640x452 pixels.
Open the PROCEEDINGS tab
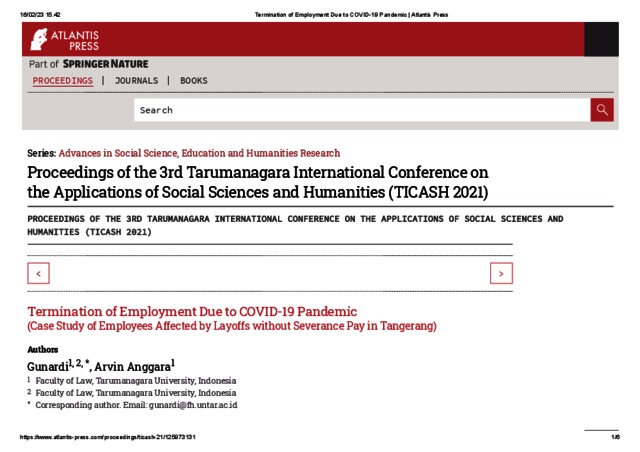point(62,81)
